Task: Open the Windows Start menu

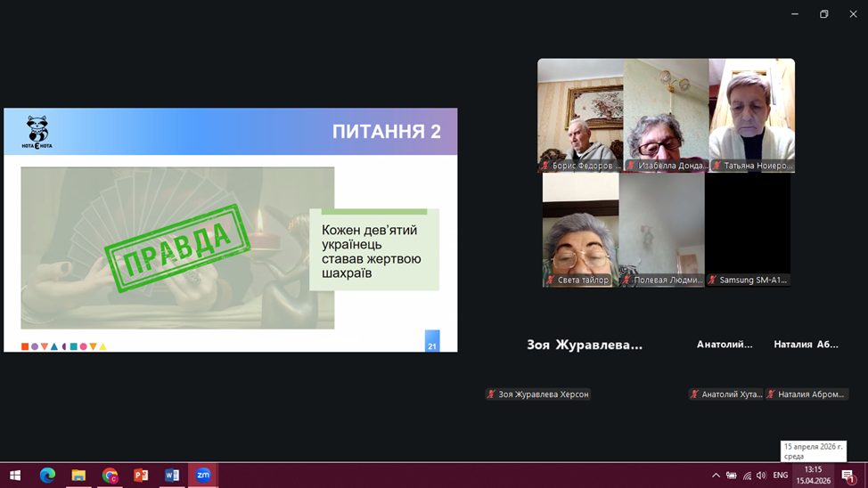Action: pos(15,475)
